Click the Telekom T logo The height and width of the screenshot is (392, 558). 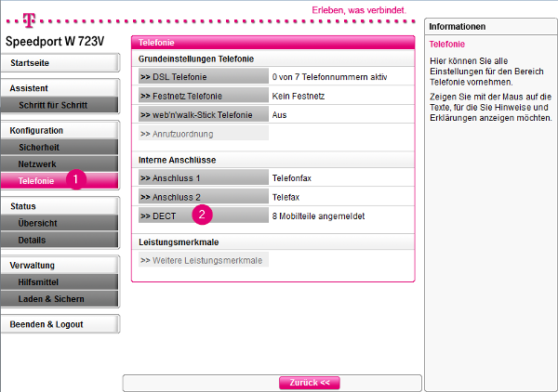[x=29, y=20]
